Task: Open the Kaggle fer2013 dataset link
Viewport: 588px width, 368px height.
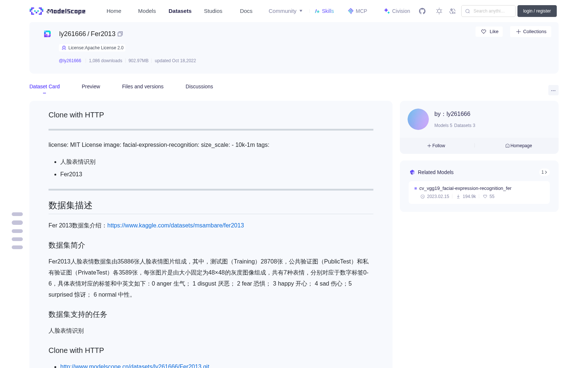Action: tap(176, 225)
